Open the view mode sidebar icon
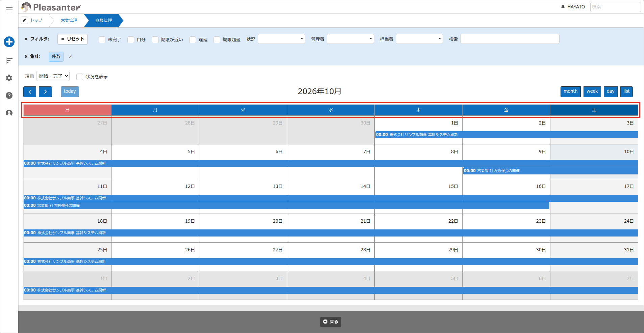The image size is (644, 333). tap(9, 60)
